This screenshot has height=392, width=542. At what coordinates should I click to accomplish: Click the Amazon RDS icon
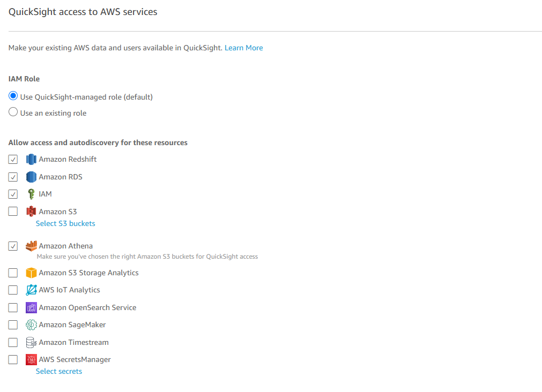point(31,177)
